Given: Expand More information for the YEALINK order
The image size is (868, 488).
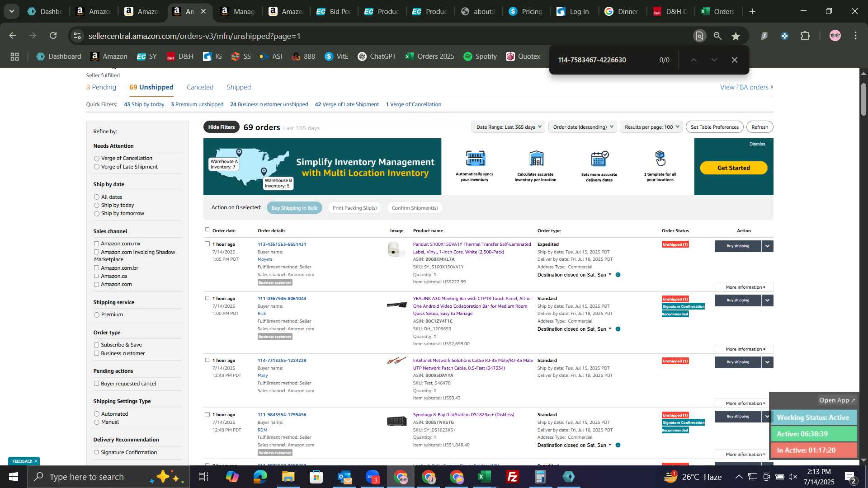Looking at the screenshot, I should point(744,349).
